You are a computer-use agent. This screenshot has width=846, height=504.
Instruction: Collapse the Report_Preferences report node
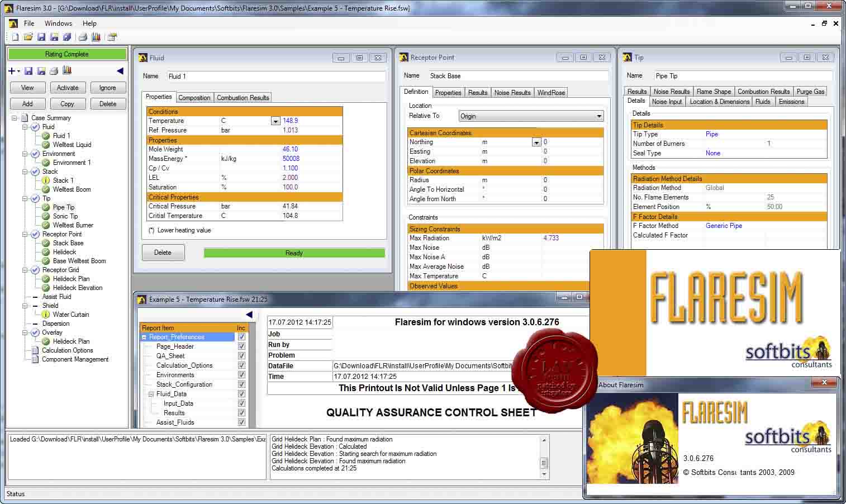coord(144,337)
